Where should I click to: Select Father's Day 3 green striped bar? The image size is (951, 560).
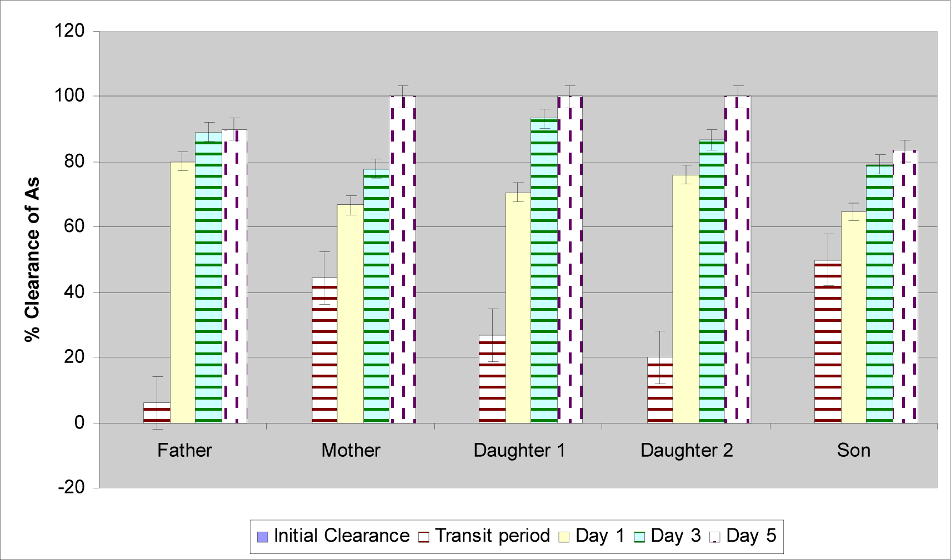click(x=208, y=278)
